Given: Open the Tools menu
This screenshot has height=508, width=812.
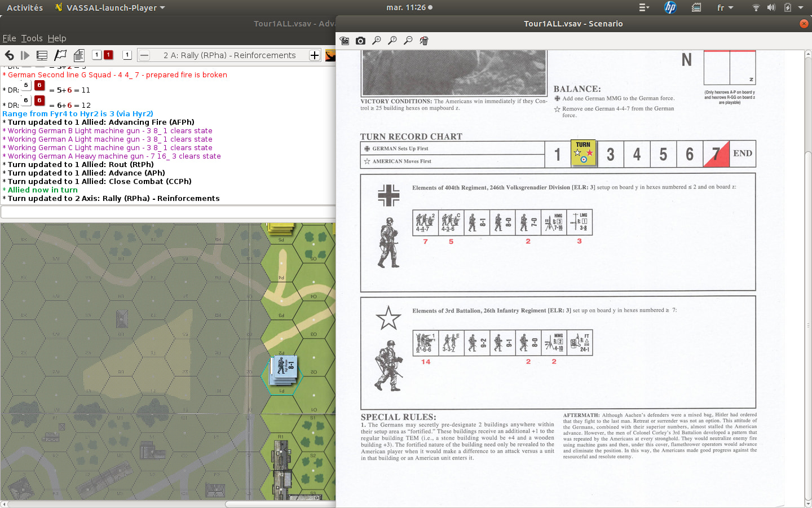Looking at the screenshot, I should click(x=32, y=38).
